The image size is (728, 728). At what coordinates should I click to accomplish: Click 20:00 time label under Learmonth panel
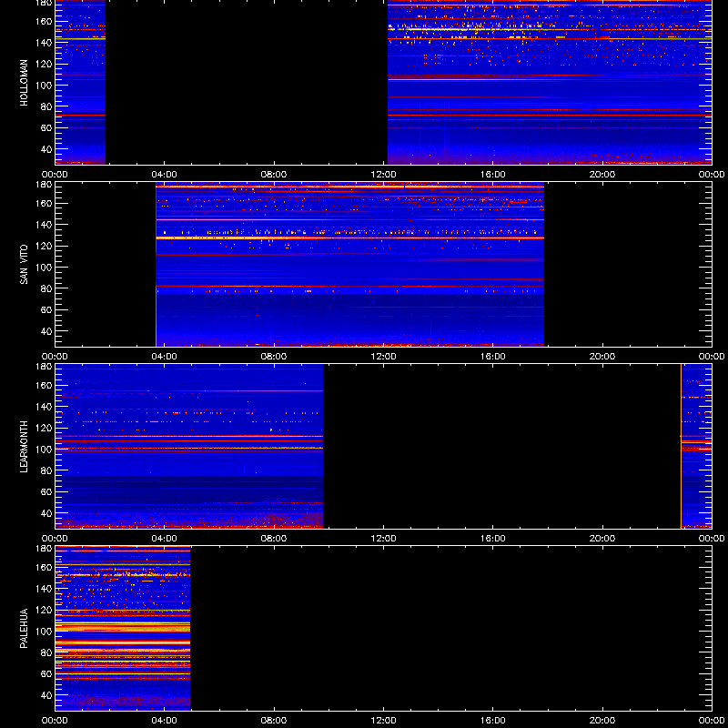(602, 539)
